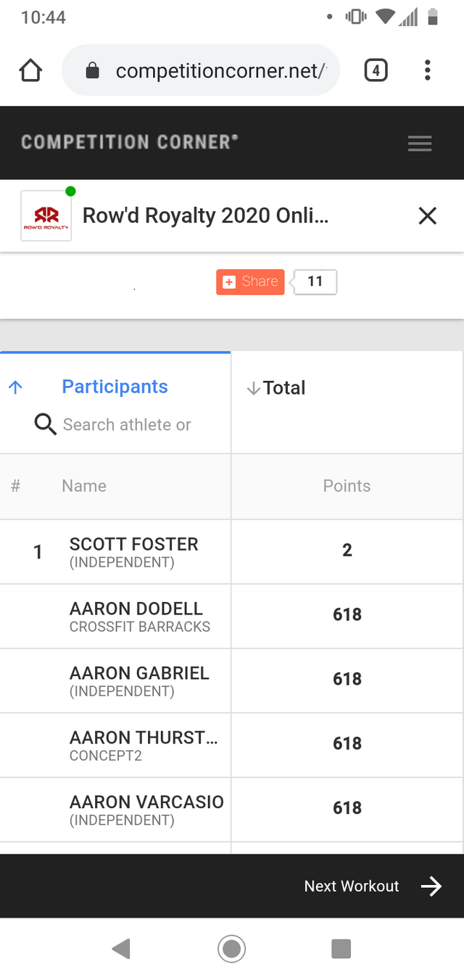This screenshot has height=980, width=464.
Task: Sort by Total column descending
Action: tap(275, 388)
